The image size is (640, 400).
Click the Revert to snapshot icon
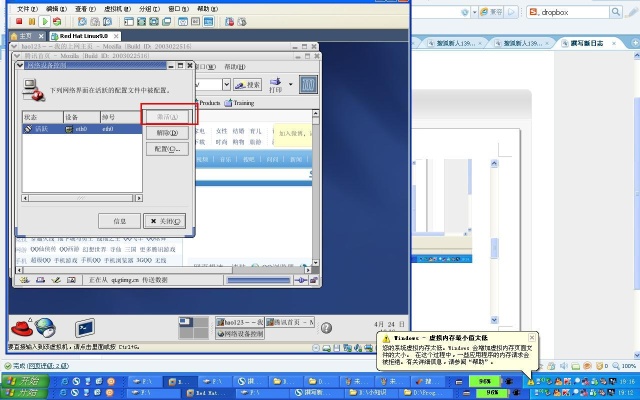pos(95,22)
